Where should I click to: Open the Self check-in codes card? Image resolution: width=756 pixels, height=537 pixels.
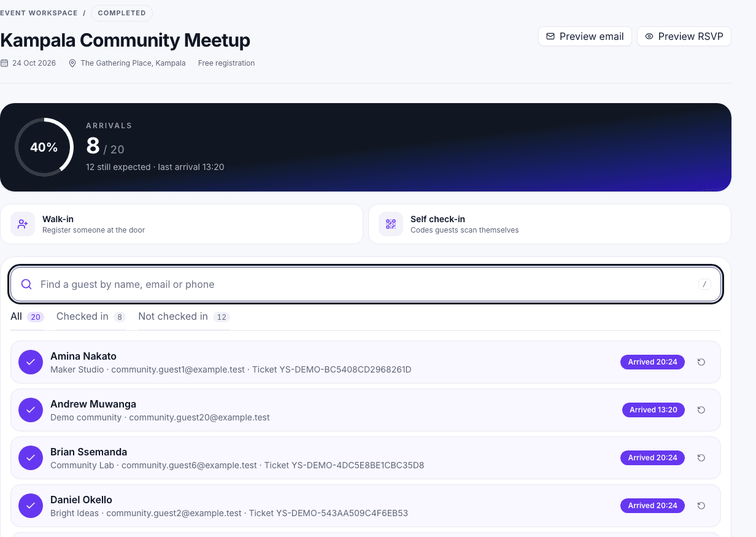[550, 224]
